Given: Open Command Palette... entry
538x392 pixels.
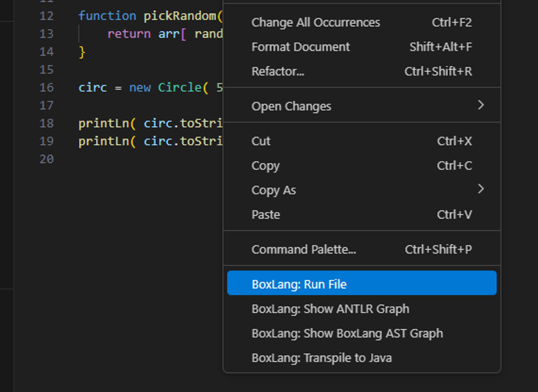Looking at the screenshot, I should 303,249.
